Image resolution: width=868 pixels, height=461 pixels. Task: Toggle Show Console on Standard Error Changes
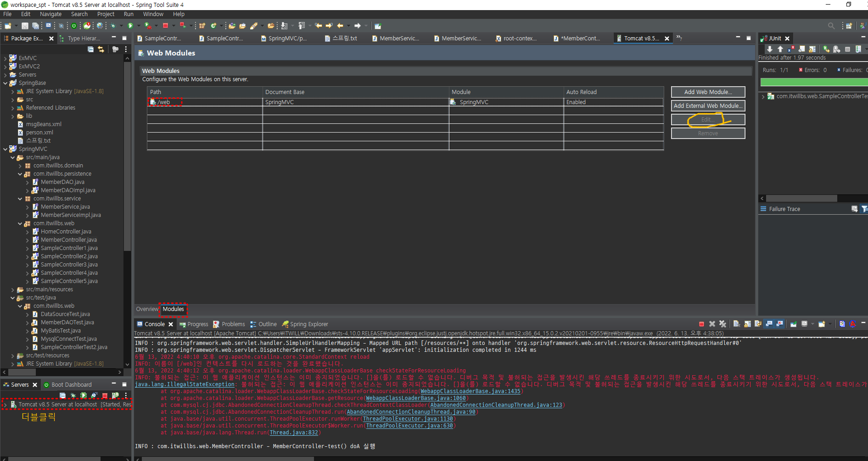[x=779, y=324]
